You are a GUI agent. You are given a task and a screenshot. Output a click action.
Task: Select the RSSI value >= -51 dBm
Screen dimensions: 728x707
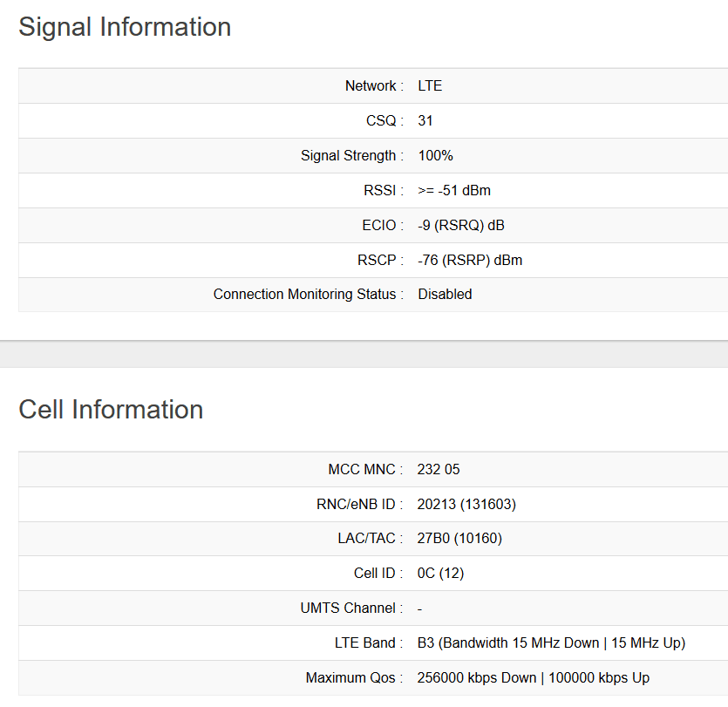tap(454, 190)
